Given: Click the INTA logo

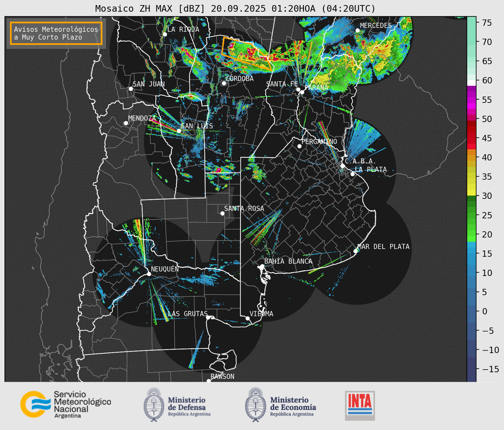Looking at the screenshot, I should 360,405.
